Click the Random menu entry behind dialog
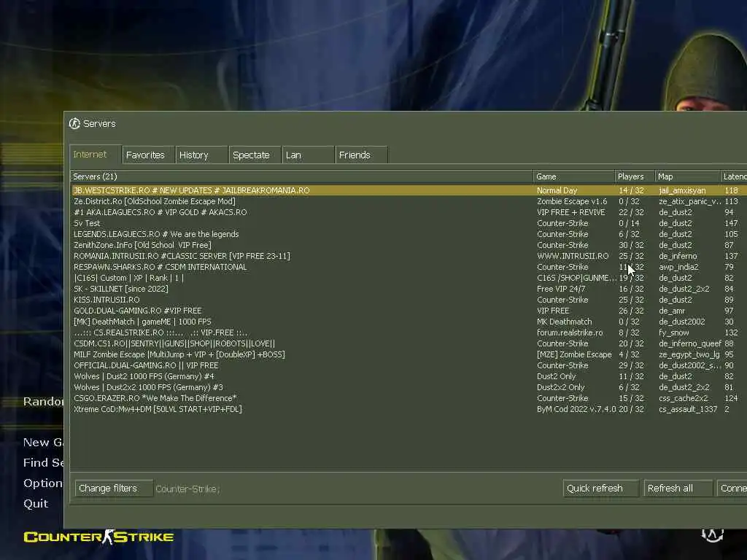 (x=43, y=402)
